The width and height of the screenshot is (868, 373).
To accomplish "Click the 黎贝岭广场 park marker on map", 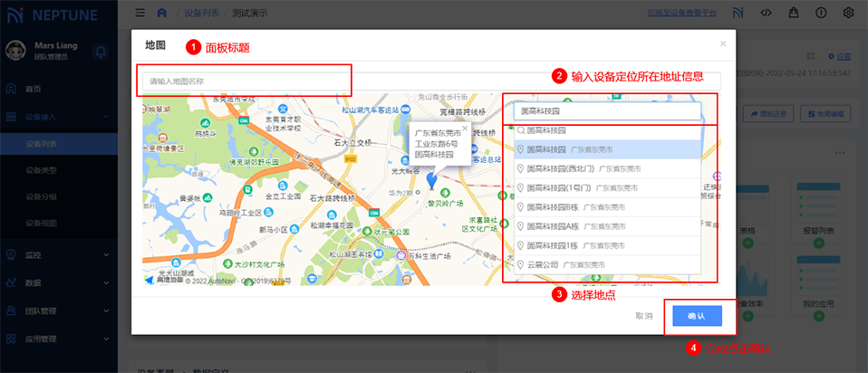I will (445, 193).
